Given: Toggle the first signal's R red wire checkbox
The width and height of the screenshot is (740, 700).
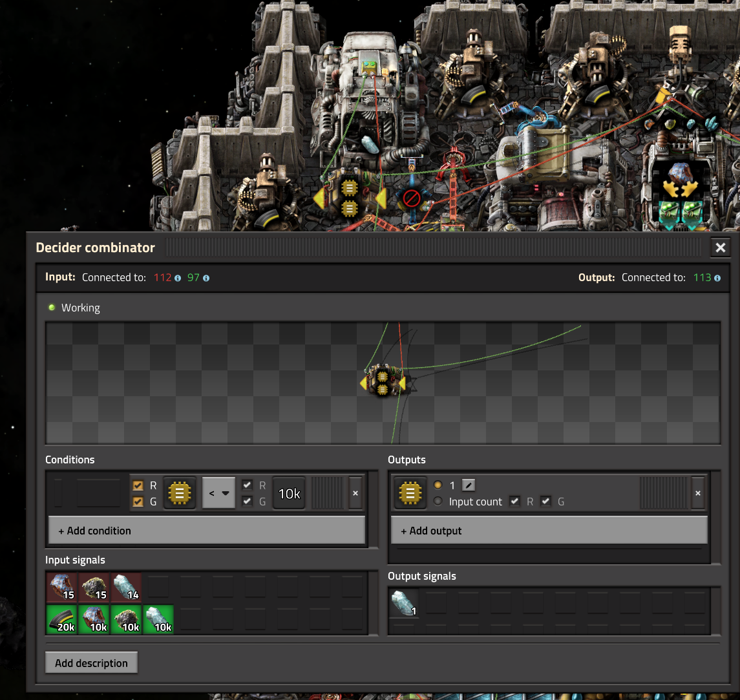Looking at the screenshot, I should coord(138,485).
